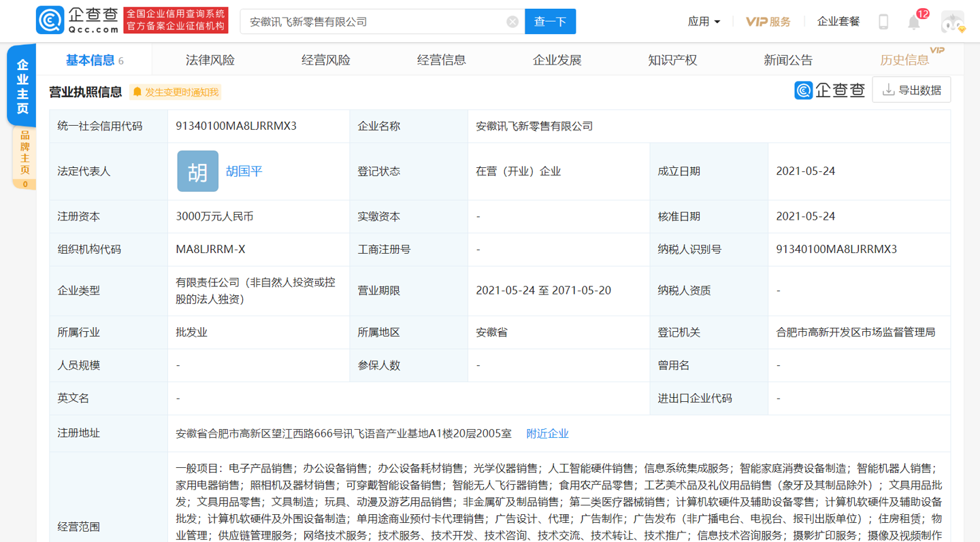The height and width of the screenshot is (542, 980).
Task: Click the 查一下 search button
Action: [550, 21]
